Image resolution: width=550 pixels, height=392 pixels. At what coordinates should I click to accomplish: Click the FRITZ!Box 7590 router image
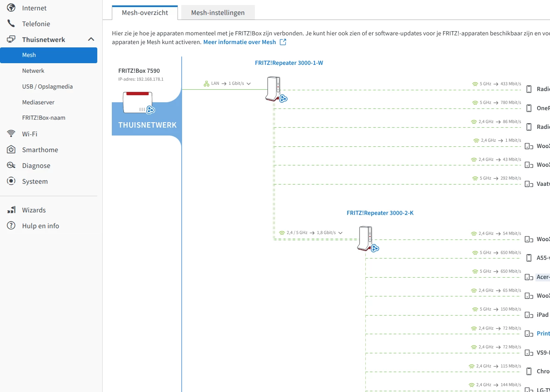point(138,102)
